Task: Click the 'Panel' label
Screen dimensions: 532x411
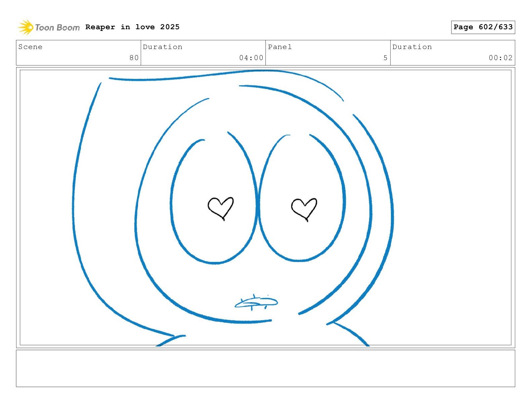Action: point(280,47)
